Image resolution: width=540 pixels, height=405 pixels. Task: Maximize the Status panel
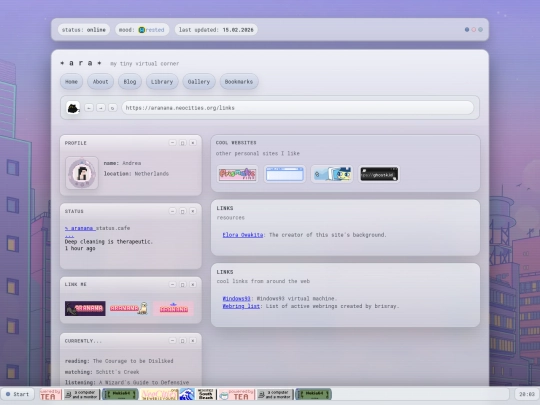pos(183,211)
